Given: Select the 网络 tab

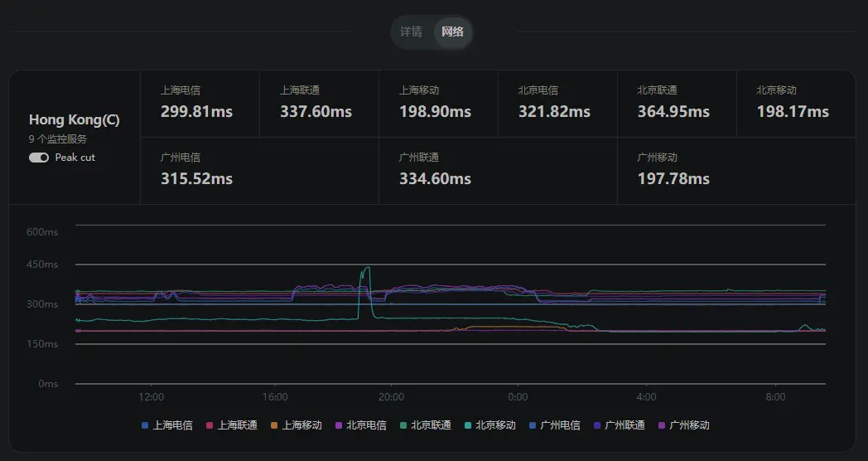Looking at the screenshot, I should coord(452,32).
